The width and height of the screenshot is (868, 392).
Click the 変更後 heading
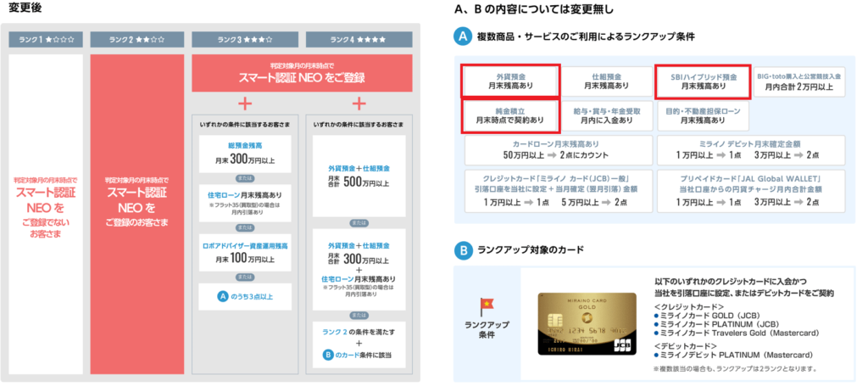click(x=25, y=8)
